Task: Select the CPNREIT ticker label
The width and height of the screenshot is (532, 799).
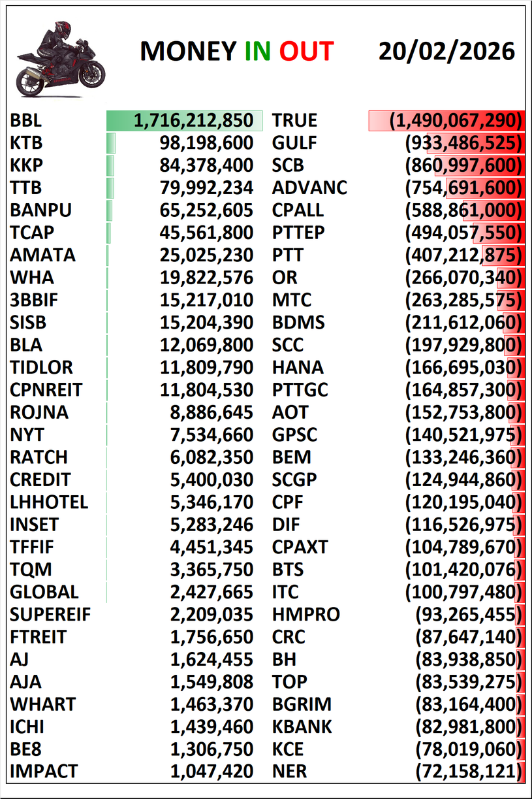Action: pos(46,390)
